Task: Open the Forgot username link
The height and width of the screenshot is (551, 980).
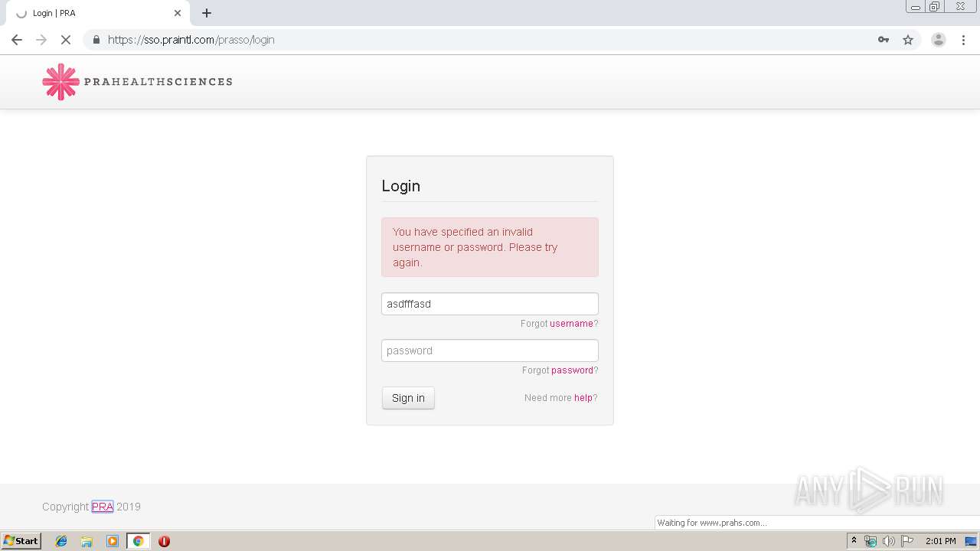Action: tap(571, 324)
